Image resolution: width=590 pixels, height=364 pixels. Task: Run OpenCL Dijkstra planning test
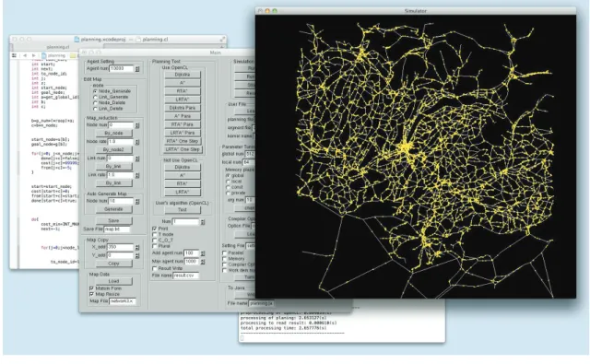pos(183,75)
